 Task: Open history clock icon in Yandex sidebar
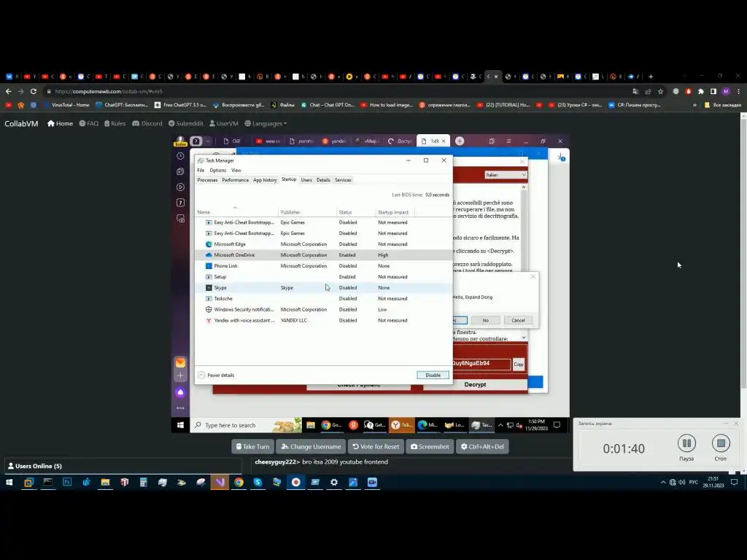coord(180,156)
